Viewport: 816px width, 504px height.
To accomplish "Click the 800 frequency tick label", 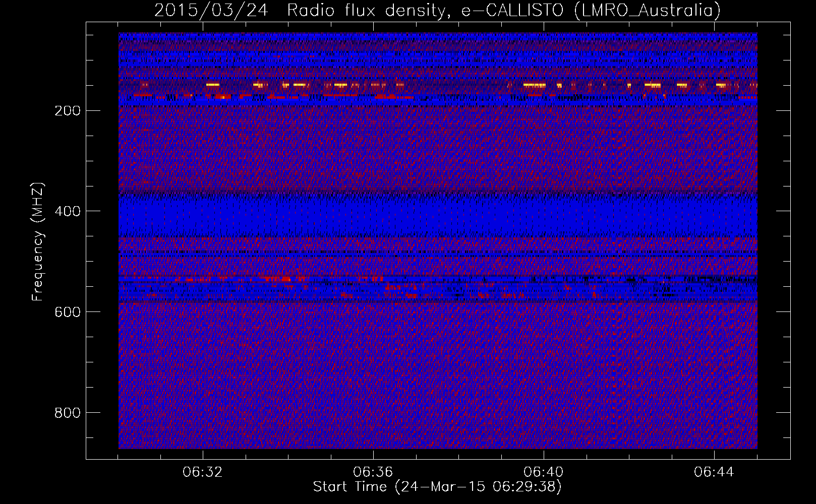I will [67, 413].
